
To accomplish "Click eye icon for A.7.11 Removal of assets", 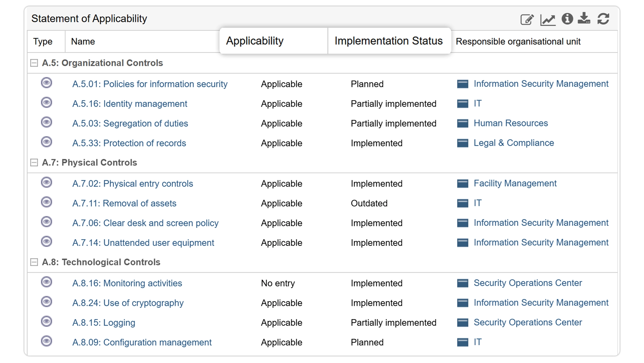I will pos(46,202).
